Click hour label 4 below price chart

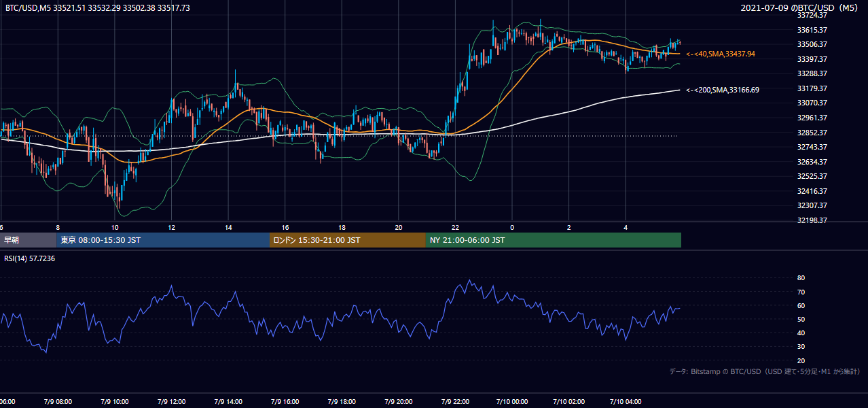coord(626,227)
